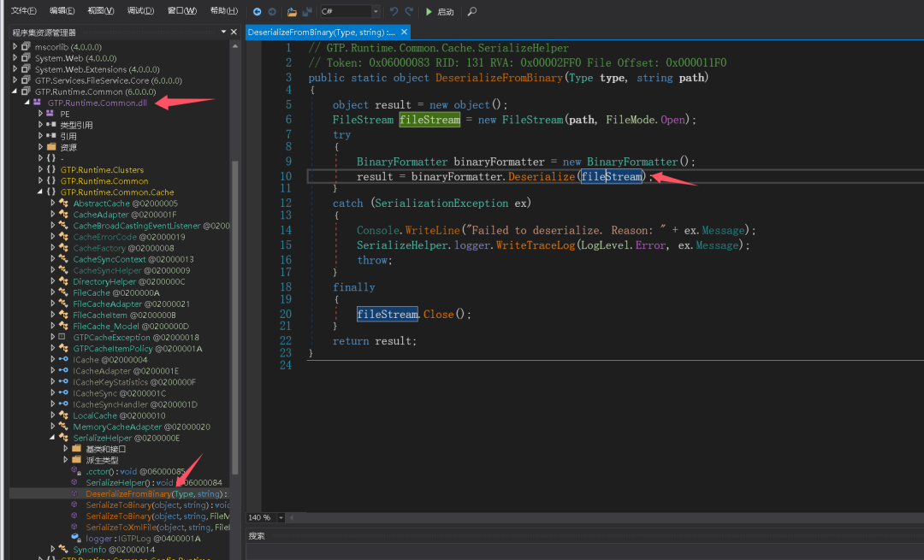Click the save all icon in toolbar

coord(307,12)
